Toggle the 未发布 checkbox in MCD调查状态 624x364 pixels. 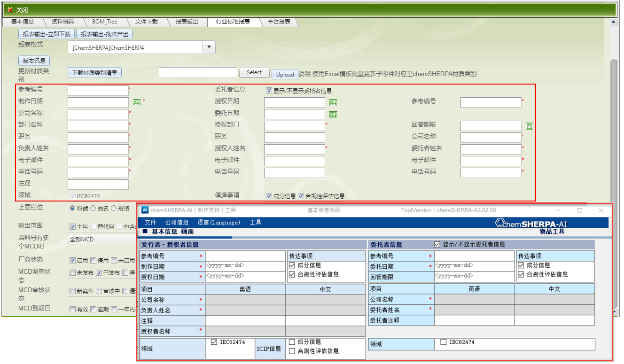point(73,272)
